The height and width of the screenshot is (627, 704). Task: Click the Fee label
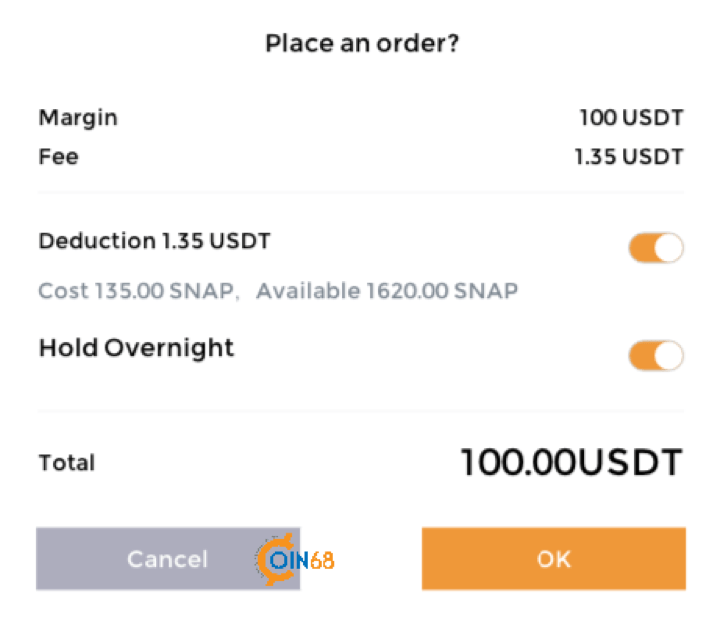[x=58, y=157]
